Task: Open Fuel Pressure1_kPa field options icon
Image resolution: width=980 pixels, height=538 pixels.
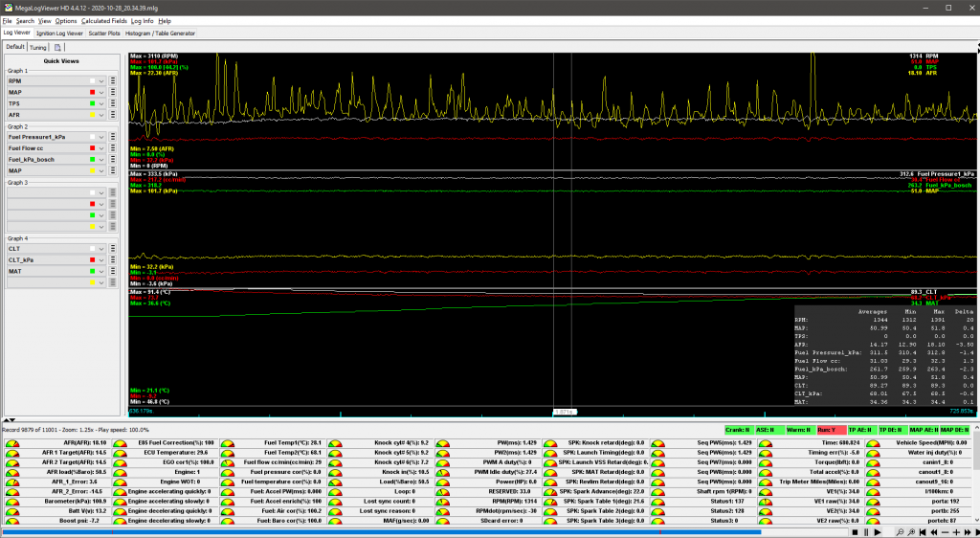Action: click(113, 137)
